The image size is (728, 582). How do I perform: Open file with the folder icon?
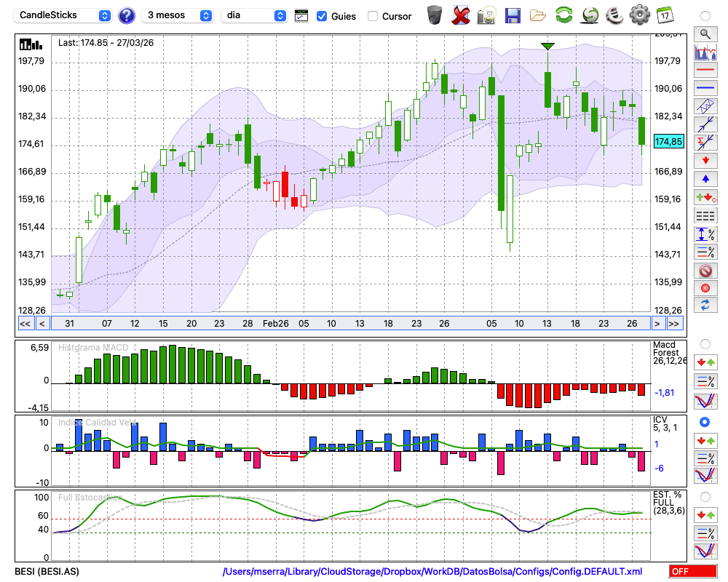pos(538,16)
